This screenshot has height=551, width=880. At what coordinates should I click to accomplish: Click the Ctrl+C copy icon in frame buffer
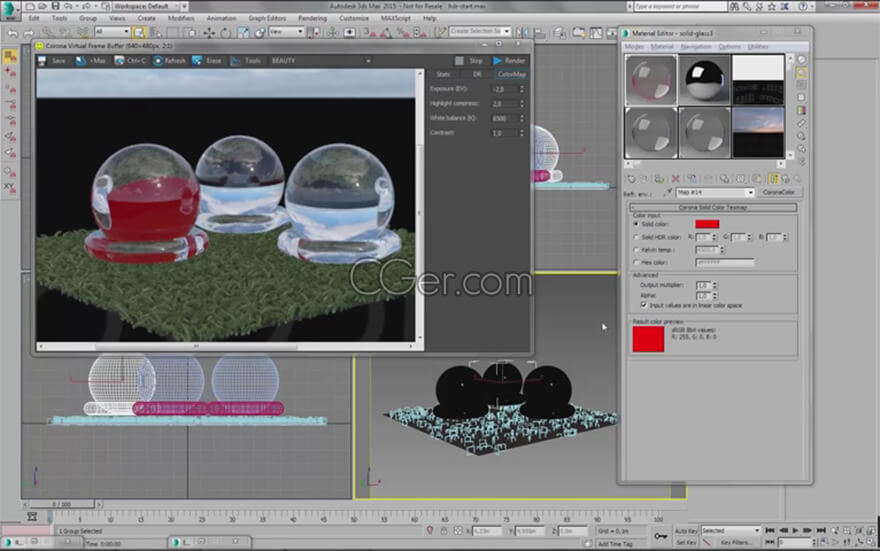tap(119, 61)
